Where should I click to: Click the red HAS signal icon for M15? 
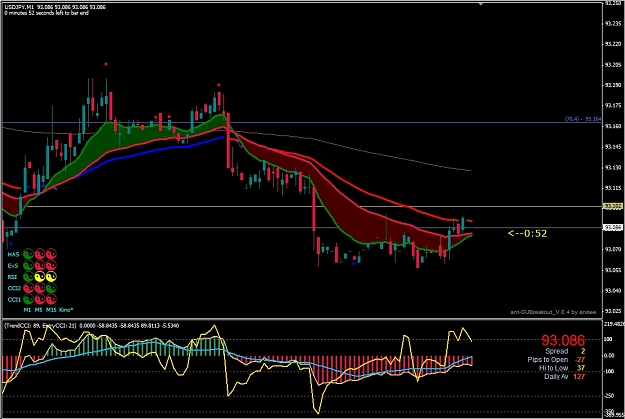(x=51, y=254)
